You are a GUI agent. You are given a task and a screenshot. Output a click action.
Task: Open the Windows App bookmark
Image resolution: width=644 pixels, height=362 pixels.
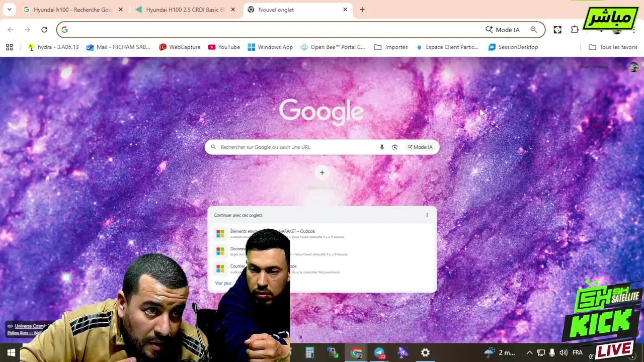(270, 47)
